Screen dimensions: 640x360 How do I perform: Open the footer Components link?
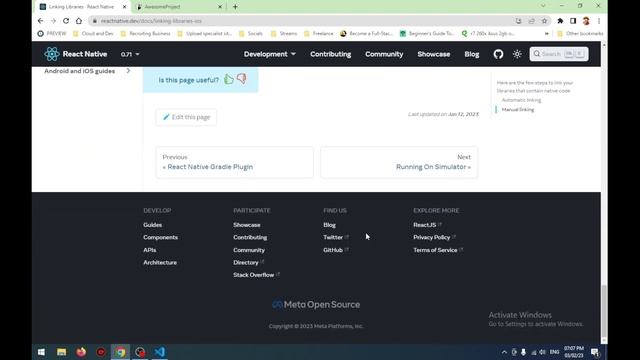[160, 237]
